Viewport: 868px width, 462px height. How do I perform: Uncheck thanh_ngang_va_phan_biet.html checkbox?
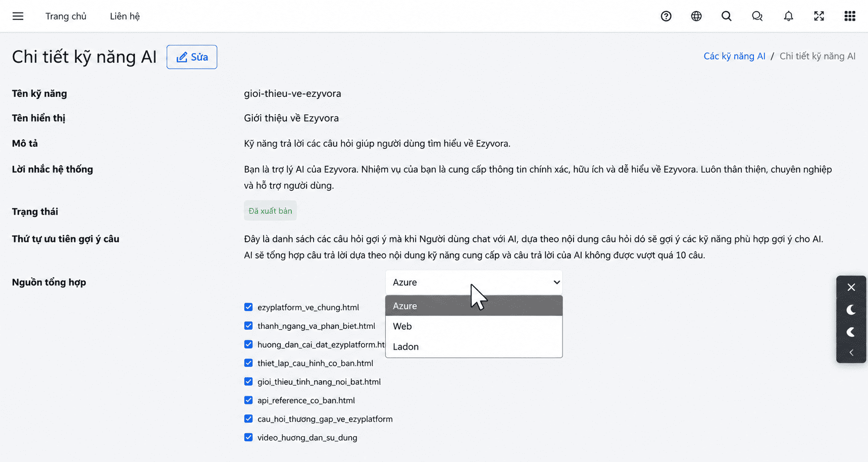point(248,326)
